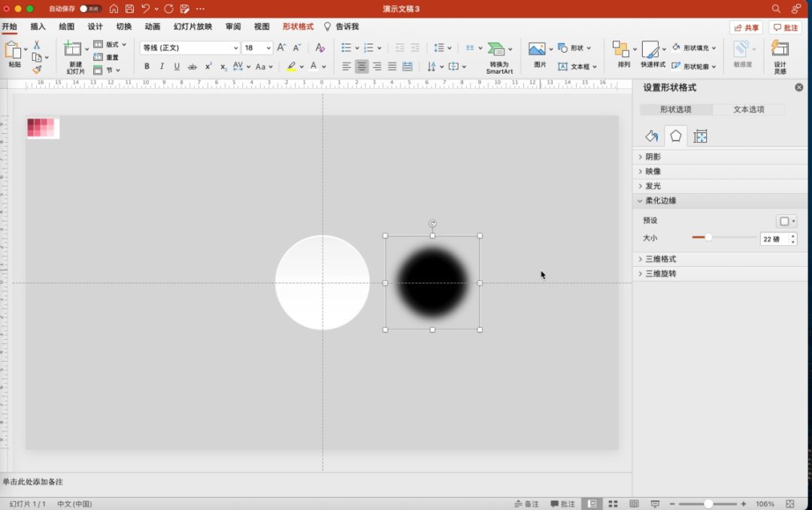Collapse the Soft Edges section

[x=720, y=201]
